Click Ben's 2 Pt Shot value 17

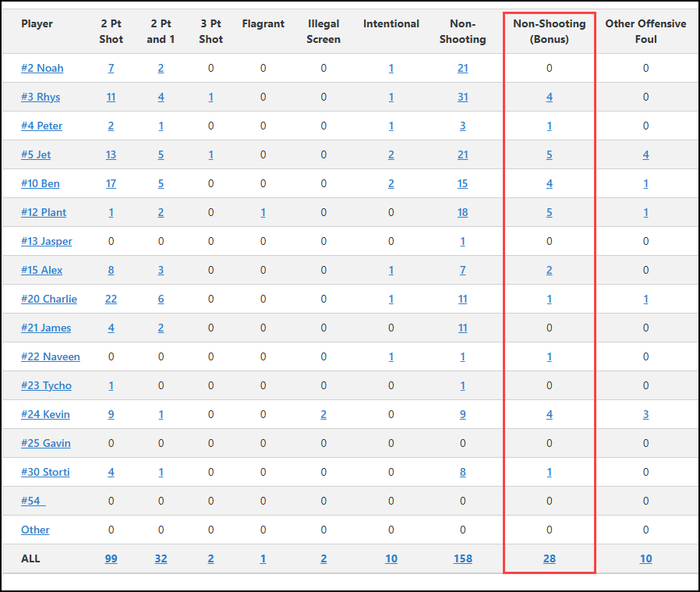tap(111, 183)
